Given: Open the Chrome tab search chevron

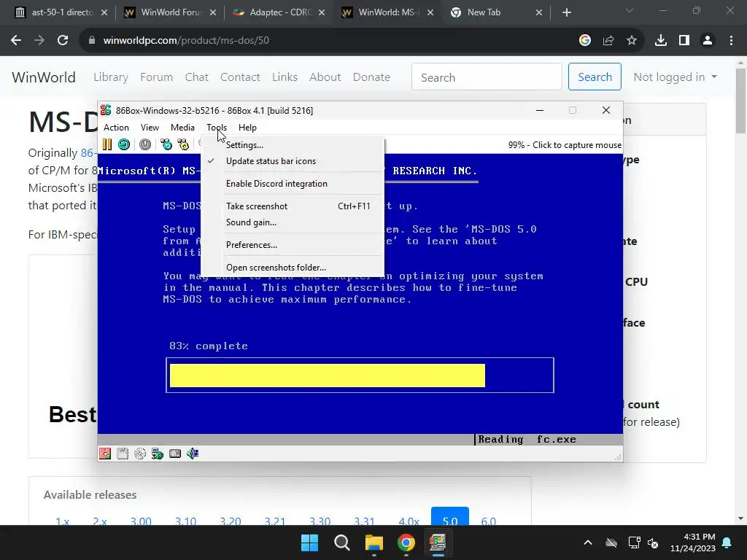Looking at the screenshot, I should click(x=630, y=10).
